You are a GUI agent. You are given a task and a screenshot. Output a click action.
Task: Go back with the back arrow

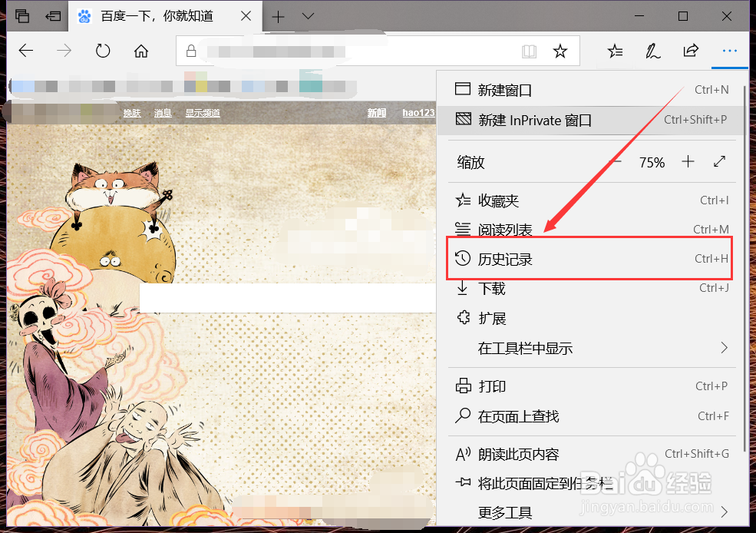pos(26,51)
